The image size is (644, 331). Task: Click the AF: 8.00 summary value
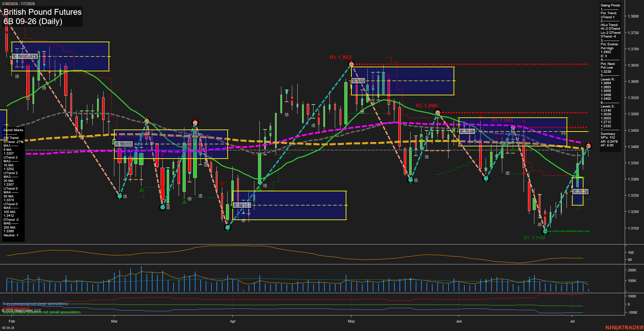coord(607,145)
